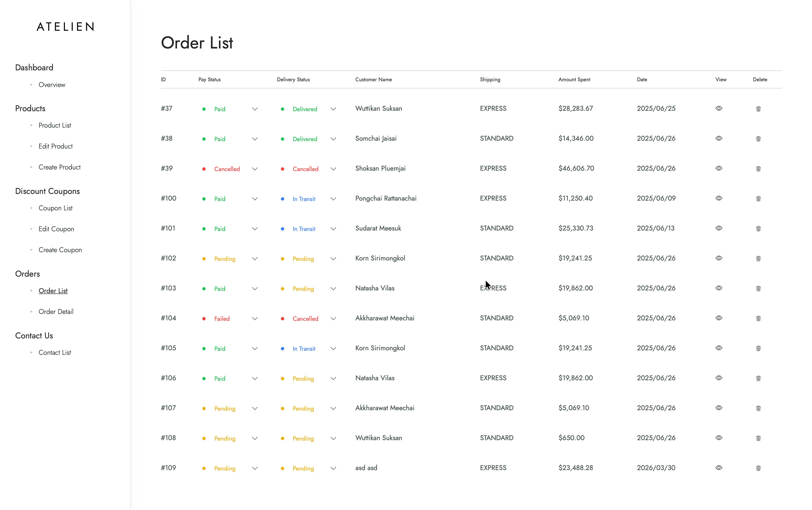
Task: Go to Product List in sidebar
Action: [x=55, y=125]
